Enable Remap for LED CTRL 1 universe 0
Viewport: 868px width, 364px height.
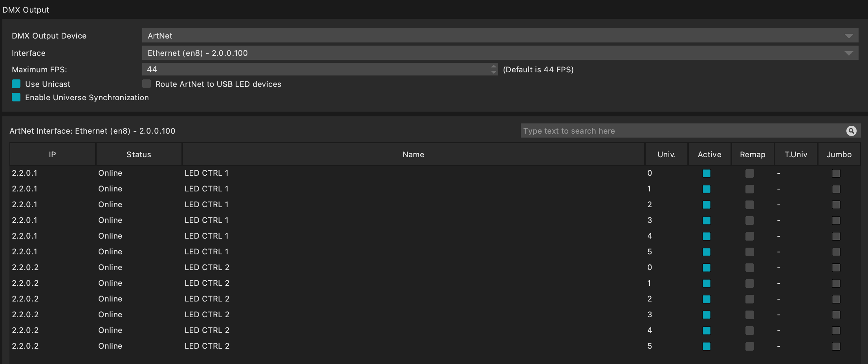tap(750, 173)
